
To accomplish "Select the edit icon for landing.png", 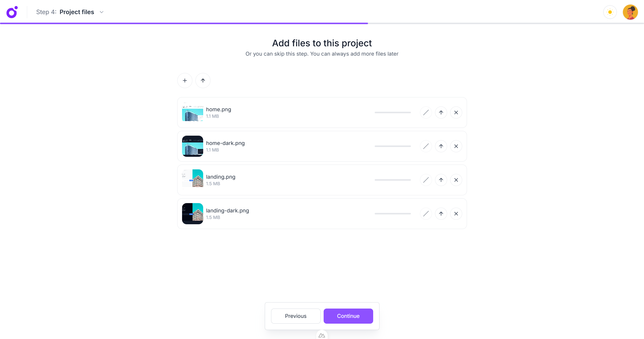I will [425, 180].
